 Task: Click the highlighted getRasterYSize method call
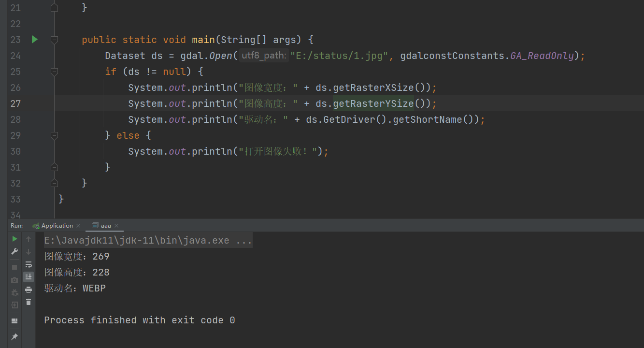click(372, 103)
